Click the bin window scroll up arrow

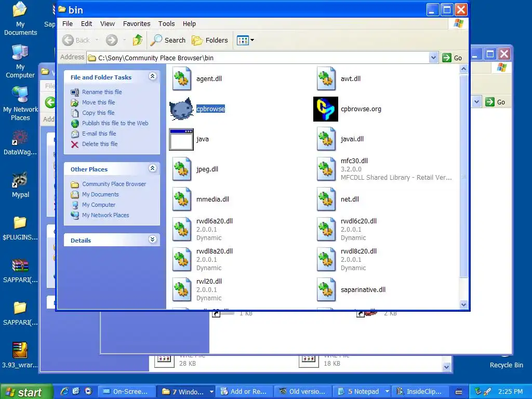[463, 69]
